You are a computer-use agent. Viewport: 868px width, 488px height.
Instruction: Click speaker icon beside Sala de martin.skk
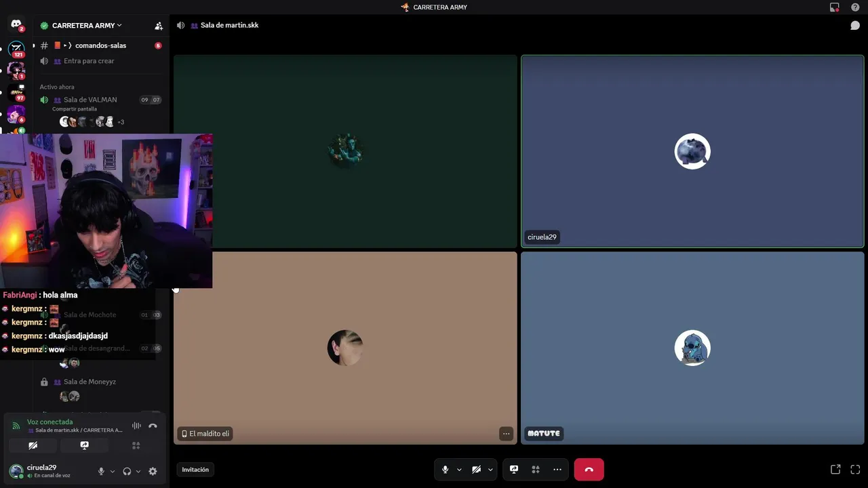(x=180, y=26)
